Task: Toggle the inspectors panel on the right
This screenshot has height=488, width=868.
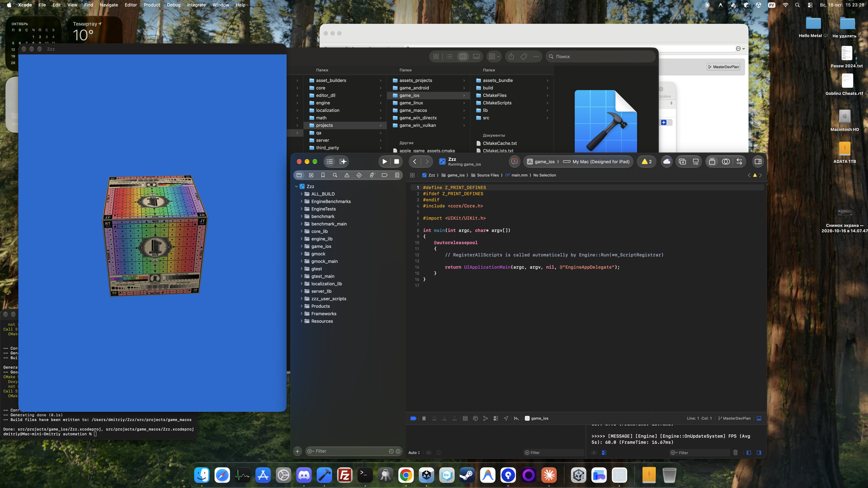Action: click(758, 162)
